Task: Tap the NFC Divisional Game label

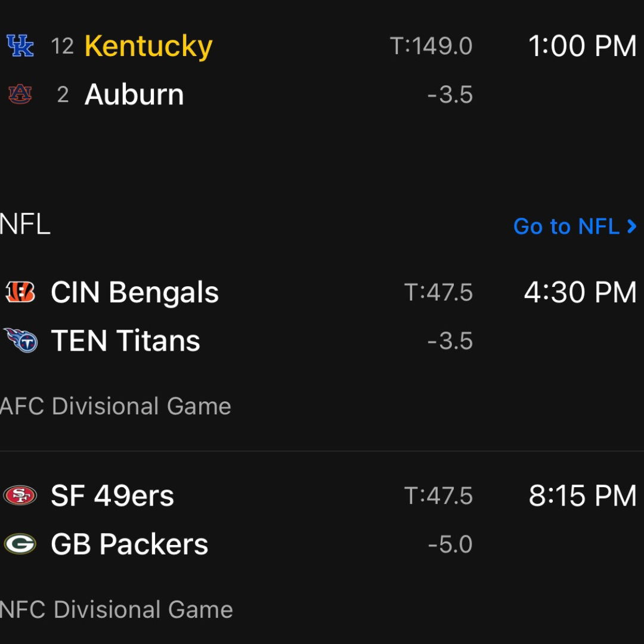Action: (x=117, y=609)
